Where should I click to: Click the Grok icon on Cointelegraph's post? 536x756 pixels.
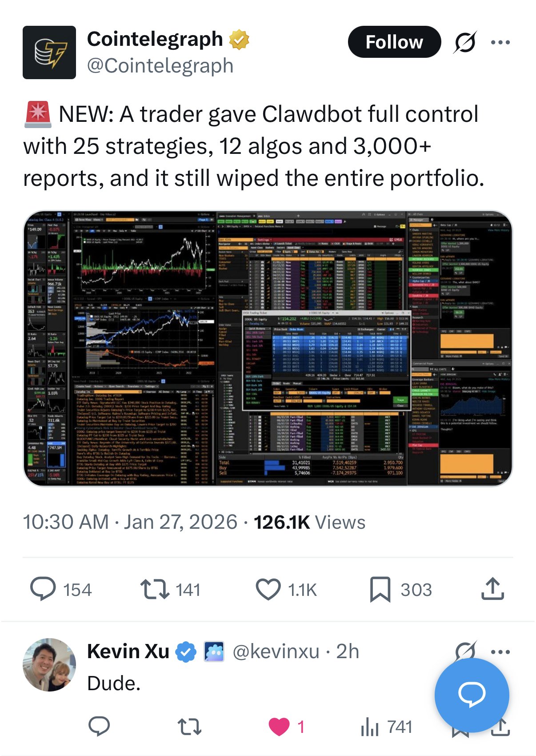point(465,42)
